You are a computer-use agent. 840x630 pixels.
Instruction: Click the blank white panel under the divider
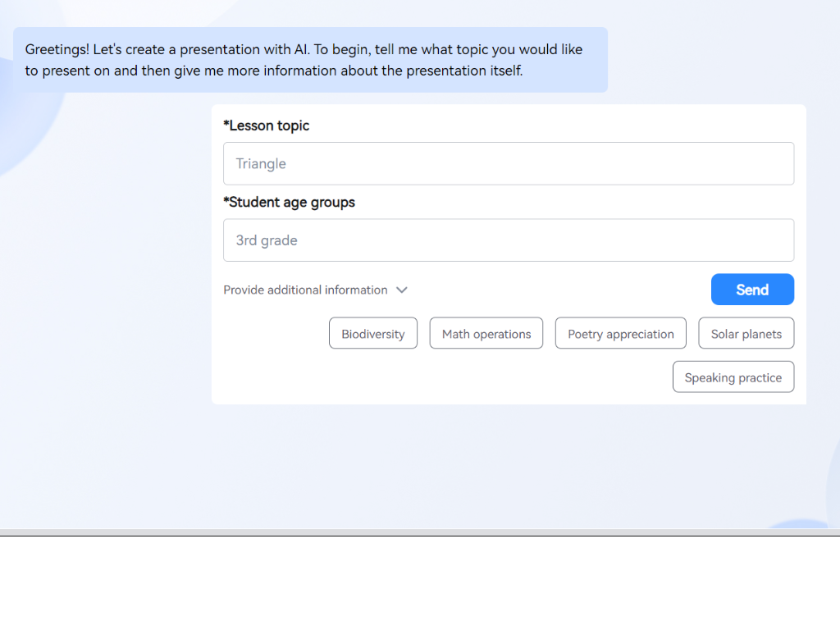click(420, 584)
